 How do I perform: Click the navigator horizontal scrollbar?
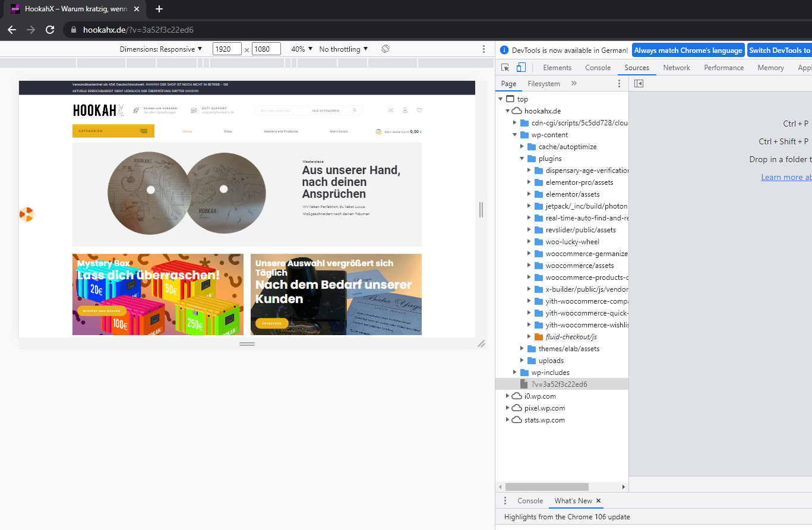(546, 487)
